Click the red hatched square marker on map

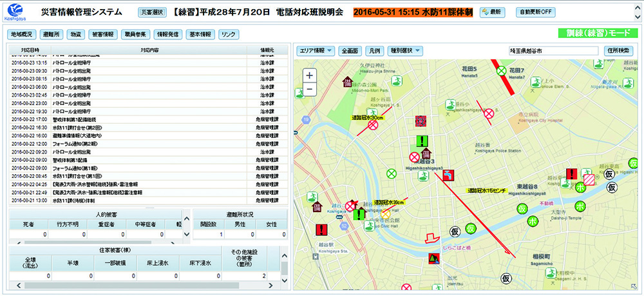589,180
